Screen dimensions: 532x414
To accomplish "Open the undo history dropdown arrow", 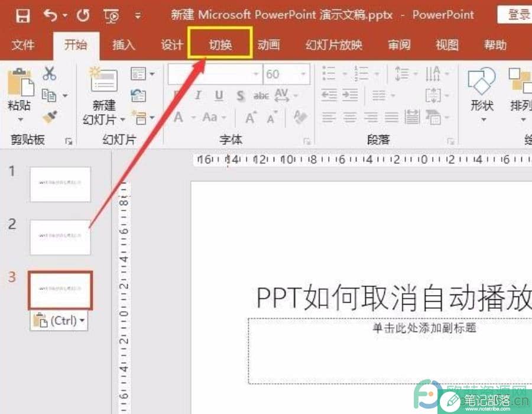I will [x=65, y=15].
